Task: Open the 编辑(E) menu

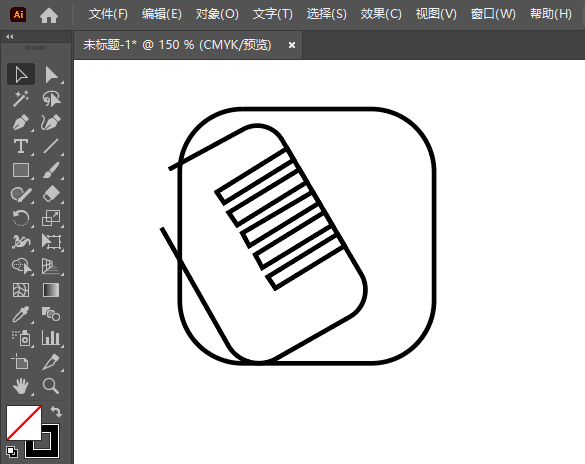Action: [x=162, y=14]
